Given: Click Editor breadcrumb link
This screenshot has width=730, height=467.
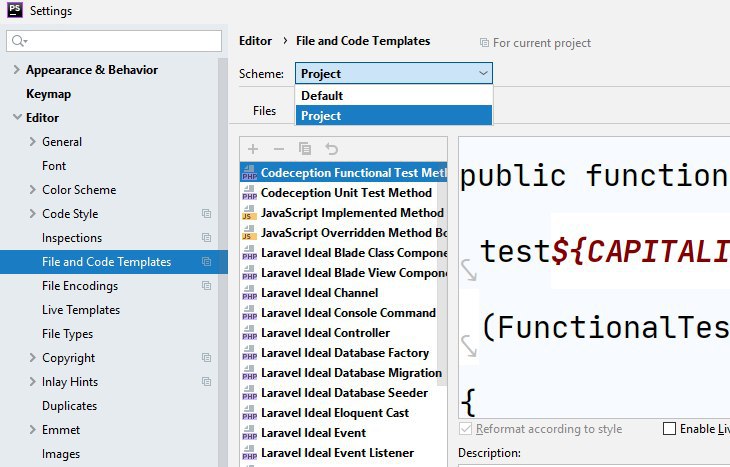Looking at the screenshot, I should click(x=255, y=41).
